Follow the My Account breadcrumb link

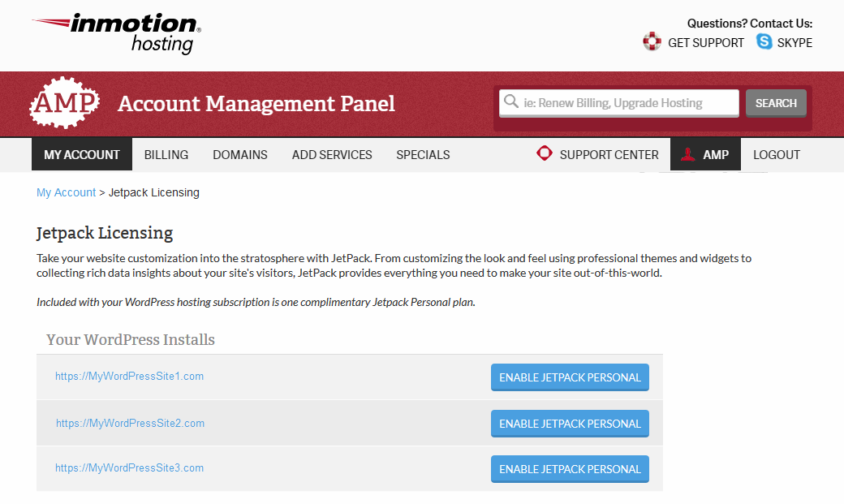click(x=67, y=193)
